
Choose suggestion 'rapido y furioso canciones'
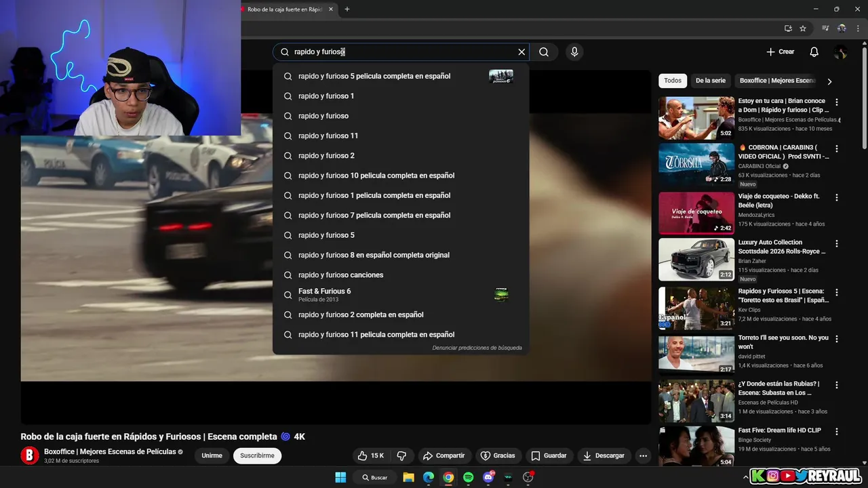click(x=401, y=275)
